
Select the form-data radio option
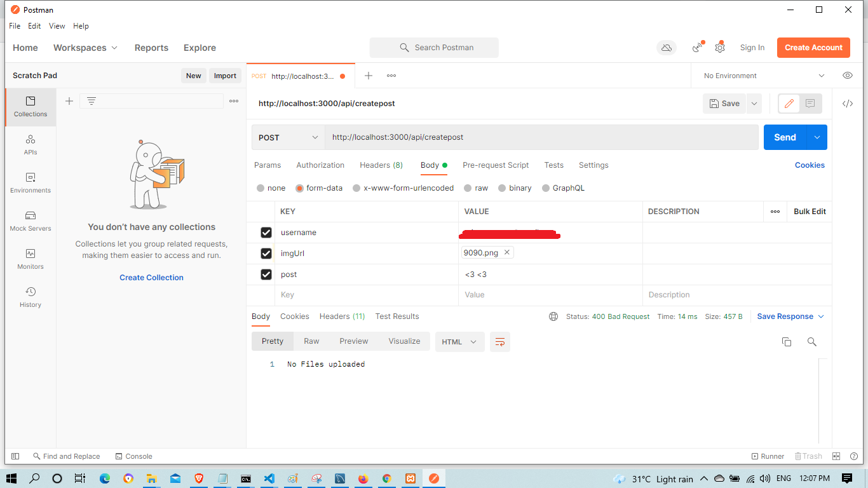300,188
